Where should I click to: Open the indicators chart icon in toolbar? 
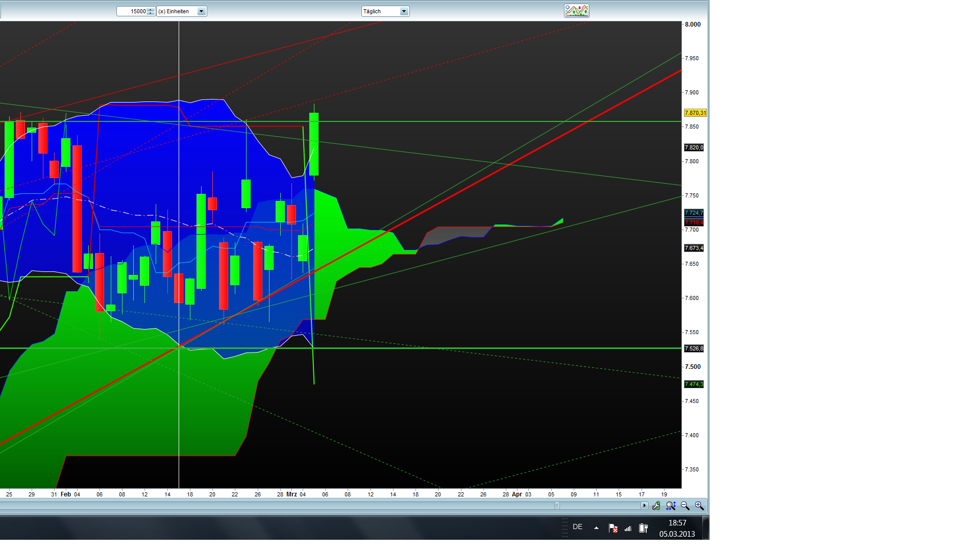[576, 11]
